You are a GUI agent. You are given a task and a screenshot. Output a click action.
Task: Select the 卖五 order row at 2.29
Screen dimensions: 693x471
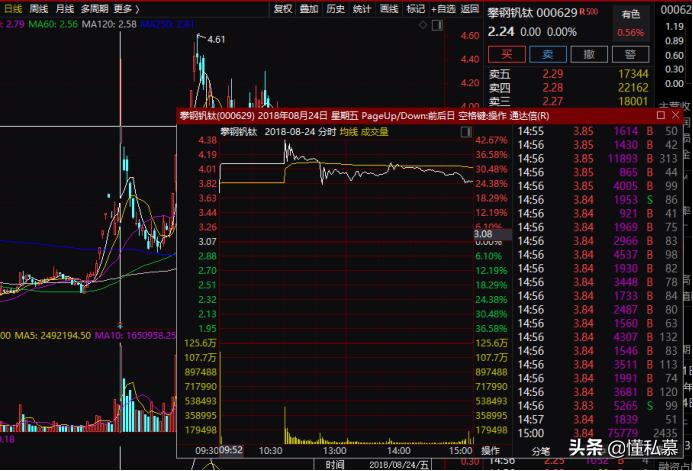coord(568,74)
